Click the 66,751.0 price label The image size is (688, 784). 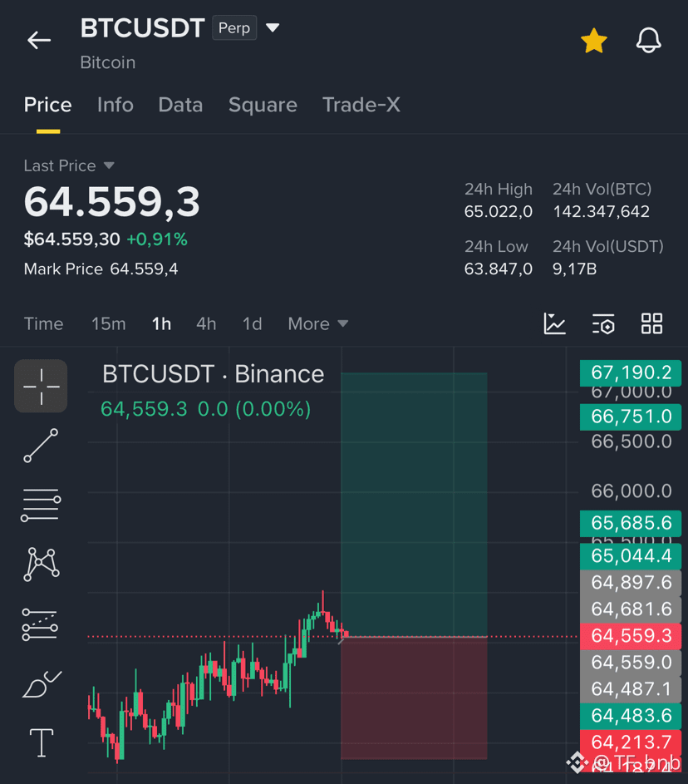coord(631,417)
